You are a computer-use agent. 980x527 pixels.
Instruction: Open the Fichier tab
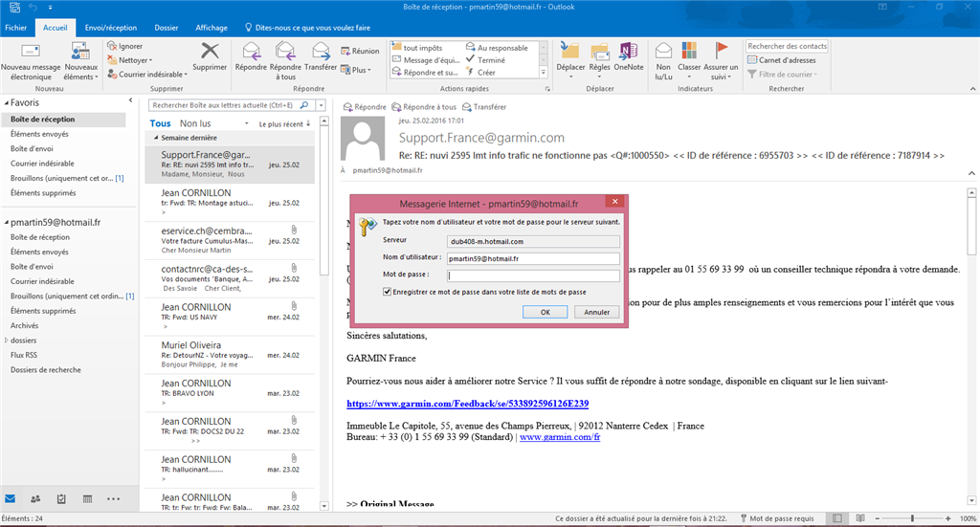click(15, 28)
